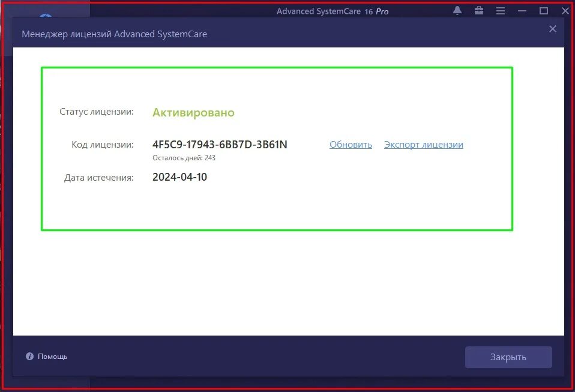Click the Advanced SystemCare 16 Pro title
This screenshot has height=392, width=575.
pyautogui.click(x=333, y=11)
